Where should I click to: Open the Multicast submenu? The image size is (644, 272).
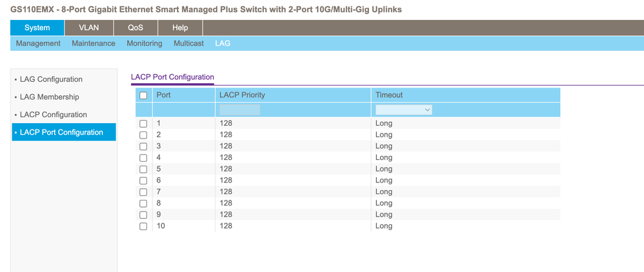188,43
